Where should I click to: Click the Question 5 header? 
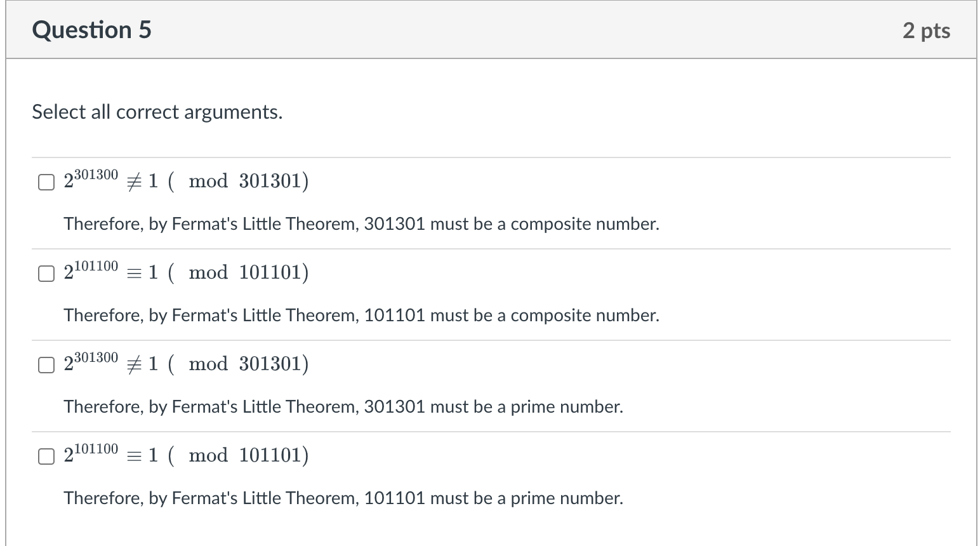tap(92, 29)
